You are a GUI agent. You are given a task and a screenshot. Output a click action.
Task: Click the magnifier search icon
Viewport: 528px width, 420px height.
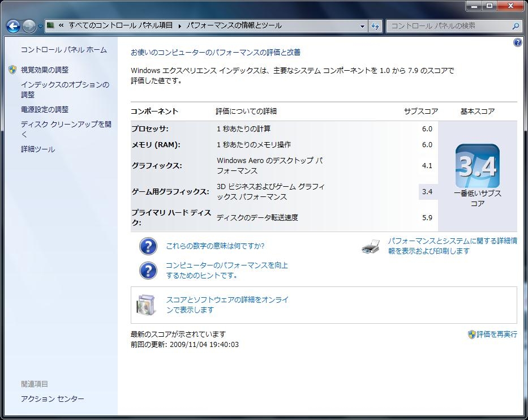click(515, 26)
